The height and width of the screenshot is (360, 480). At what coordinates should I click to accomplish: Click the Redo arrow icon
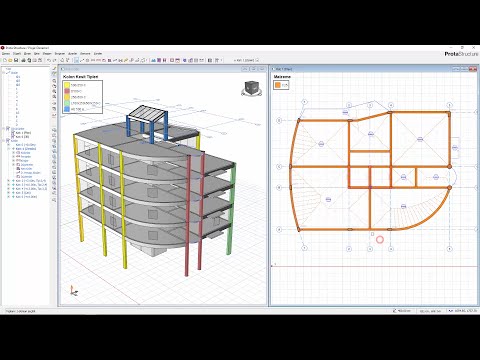tap(55, 60)
